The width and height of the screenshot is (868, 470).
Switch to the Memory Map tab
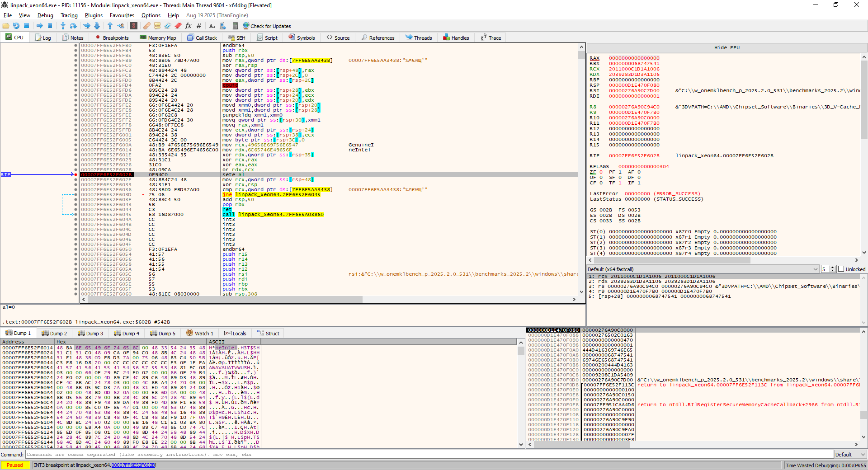pos(158,38)
